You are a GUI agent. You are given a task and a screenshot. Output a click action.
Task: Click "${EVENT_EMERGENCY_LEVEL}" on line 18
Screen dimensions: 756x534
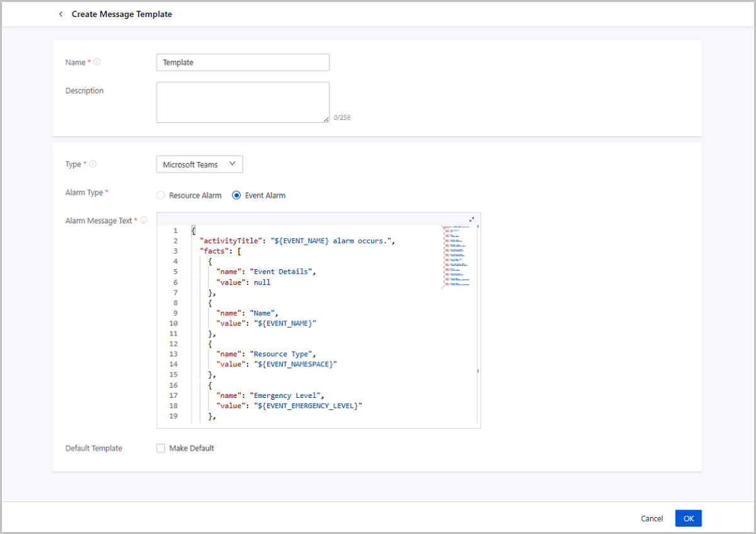(x=308, y=406)
